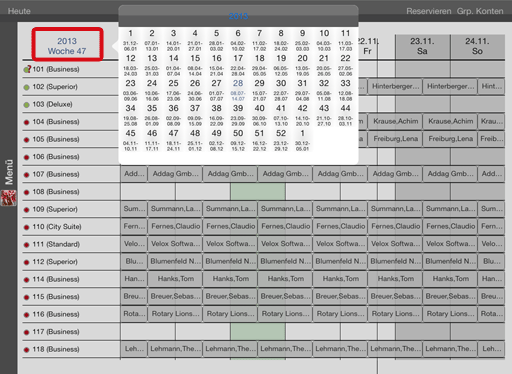Select week 28 in the calendar popup
512x374 pixels.
[238, 90]
